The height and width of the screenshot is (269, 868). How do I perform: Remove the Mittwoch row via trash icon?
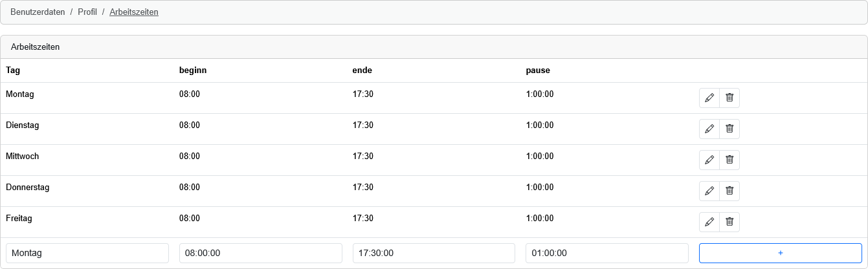[729, 160]
